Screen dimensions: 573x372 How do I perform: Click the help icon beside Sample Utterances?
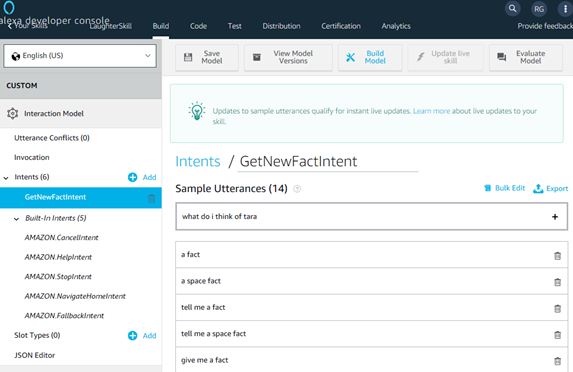297,189
